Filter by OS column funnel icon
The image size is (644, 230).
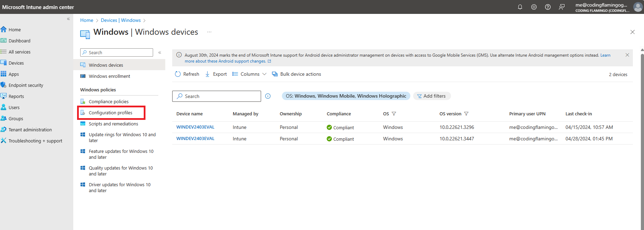tap(394, 114)
